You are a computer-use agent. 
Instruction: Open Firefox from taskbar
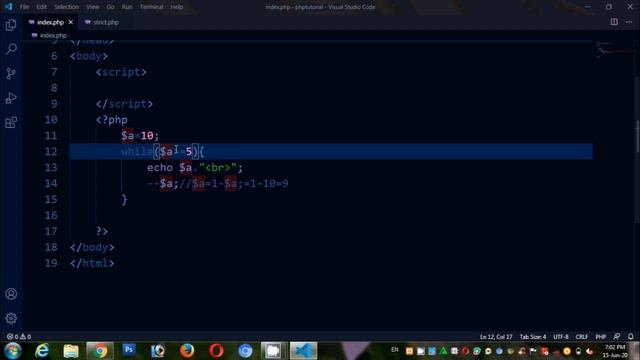point(187,351)
